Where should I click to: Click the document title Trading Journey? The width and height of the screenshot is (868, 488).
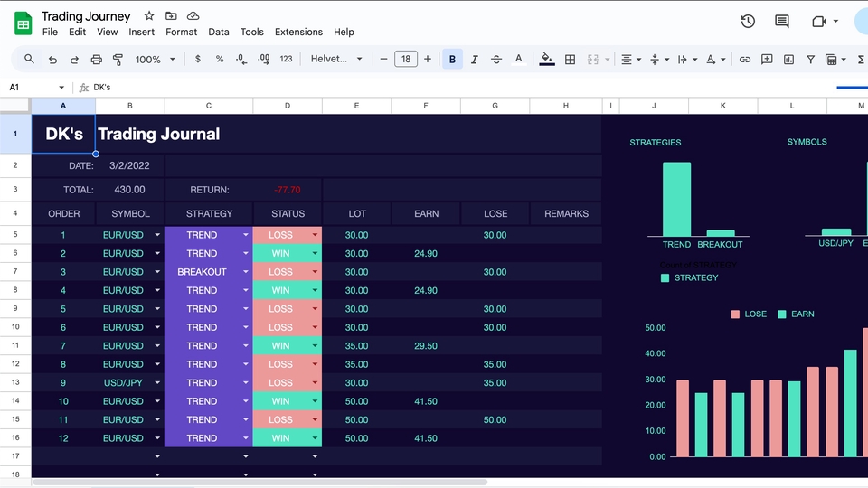[86, 16]
